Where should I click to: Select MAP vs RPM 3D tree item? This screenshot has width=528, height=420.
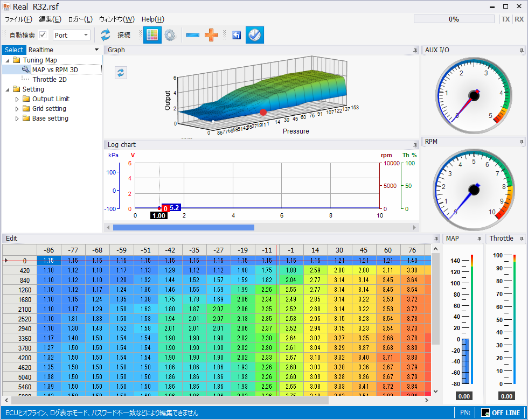pos(55,69)
